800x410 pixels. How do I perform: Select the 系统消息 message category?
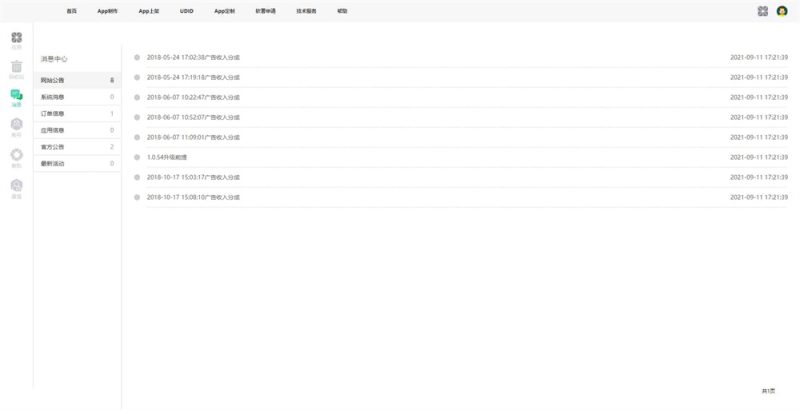point(78,97)
